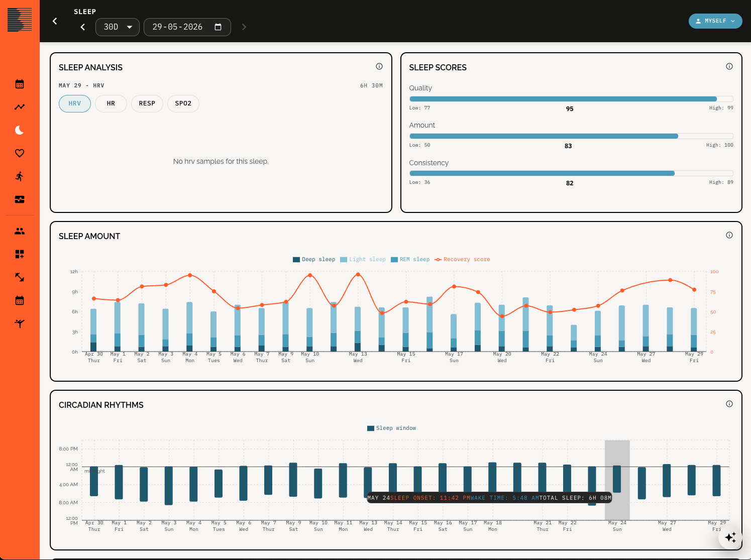
Task: Select the HRV metric tab
Action: 75,103
